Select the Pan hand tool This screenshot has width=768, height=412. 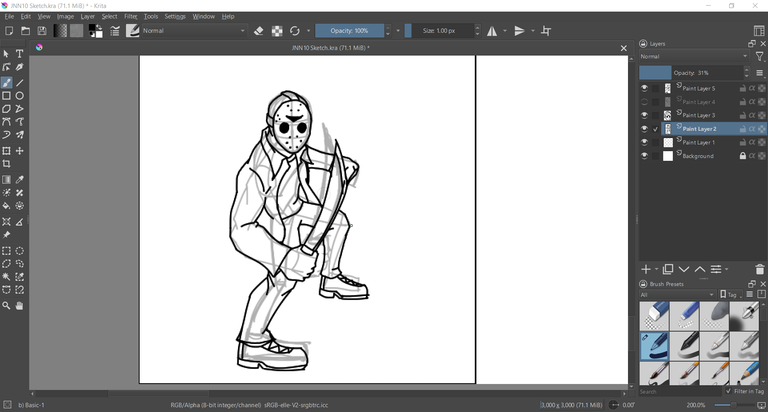20,306
